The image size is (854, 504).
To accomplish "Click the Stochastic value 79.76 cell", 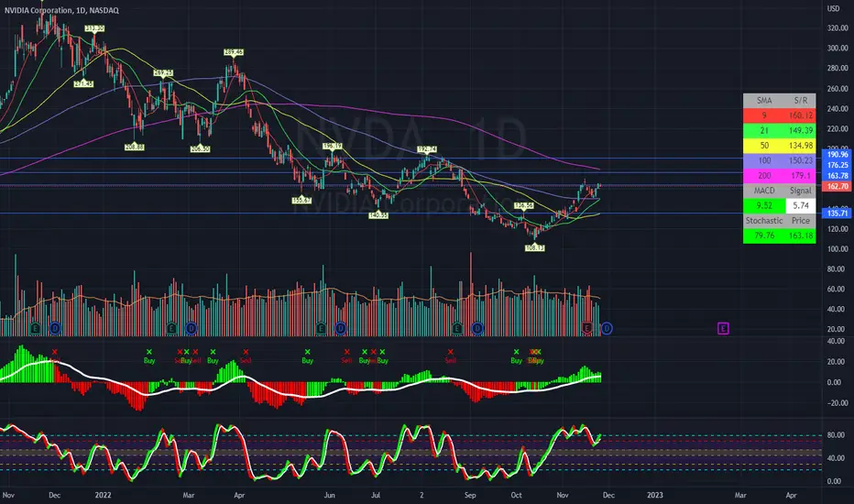I will [764, 236].
